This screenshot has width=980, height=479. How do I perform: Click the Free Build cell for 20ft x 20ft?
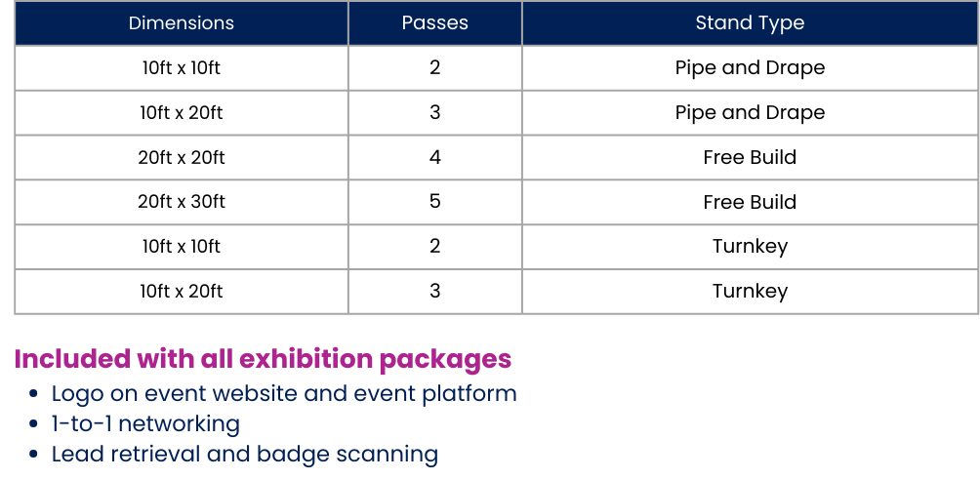point(750,157)
